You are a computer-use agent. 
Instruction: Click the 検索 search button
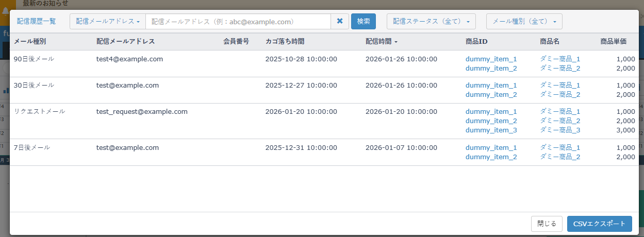(x=364, y=21)
